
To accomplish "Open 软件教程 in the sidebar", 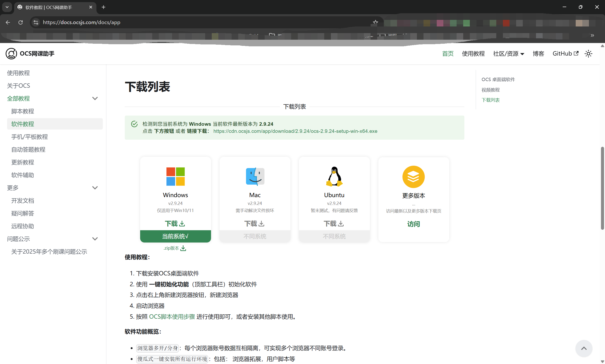I will pos(55,124).
